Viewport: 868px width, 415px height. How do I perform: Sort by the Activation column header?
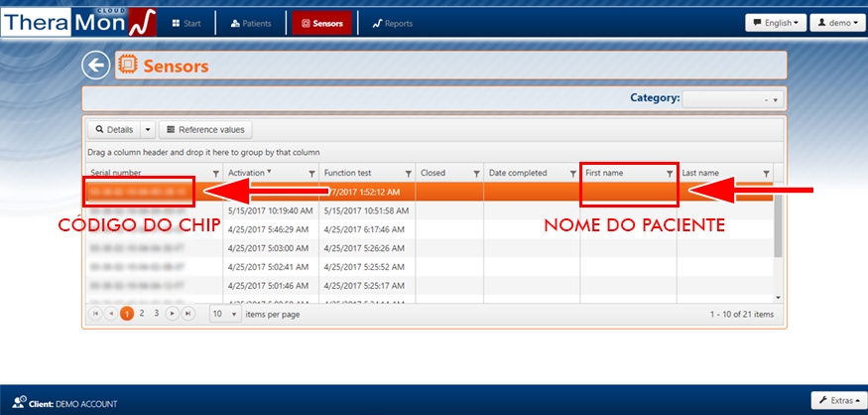coord(248,173)
